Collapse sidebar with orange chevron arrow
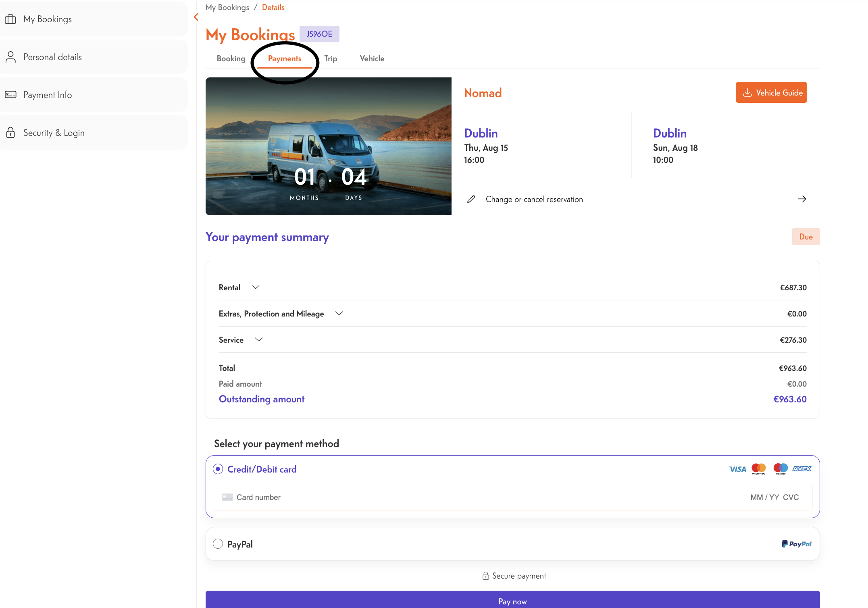Viewport: 868px width, 608px height. [196, 17]
